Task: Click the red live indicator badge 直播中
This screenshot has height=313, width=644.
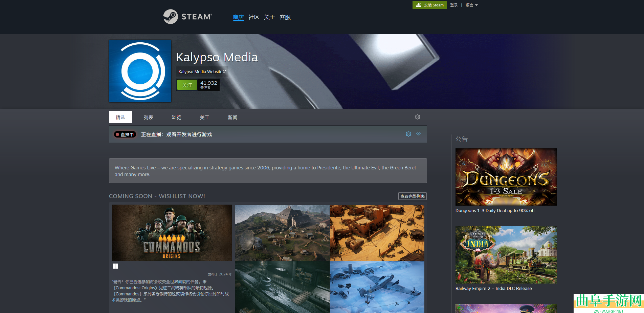Action: tap(125, 134)
